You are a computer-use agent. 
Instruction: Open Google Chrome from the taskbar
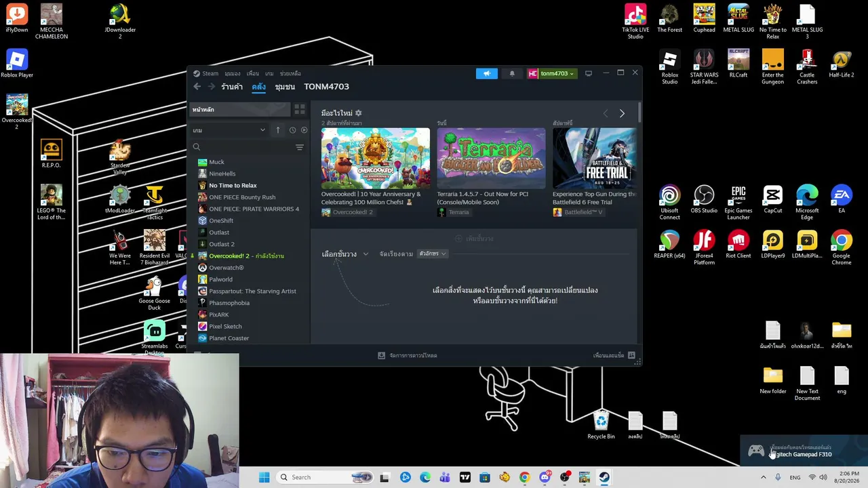(x=524, y=477)
